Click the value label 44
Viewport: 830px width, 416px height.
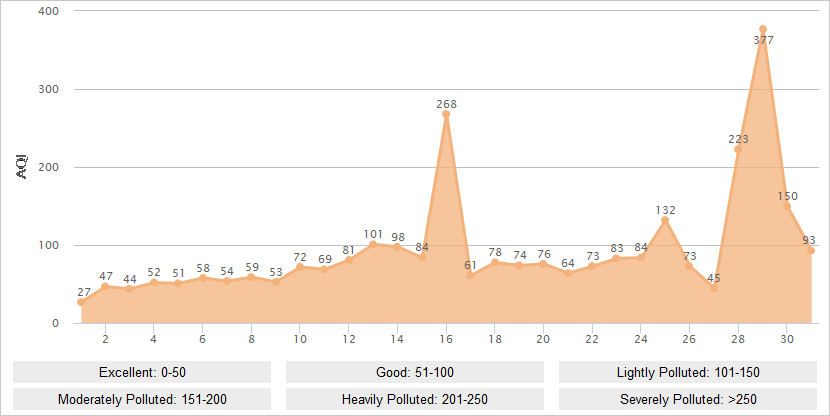point(130,279)
